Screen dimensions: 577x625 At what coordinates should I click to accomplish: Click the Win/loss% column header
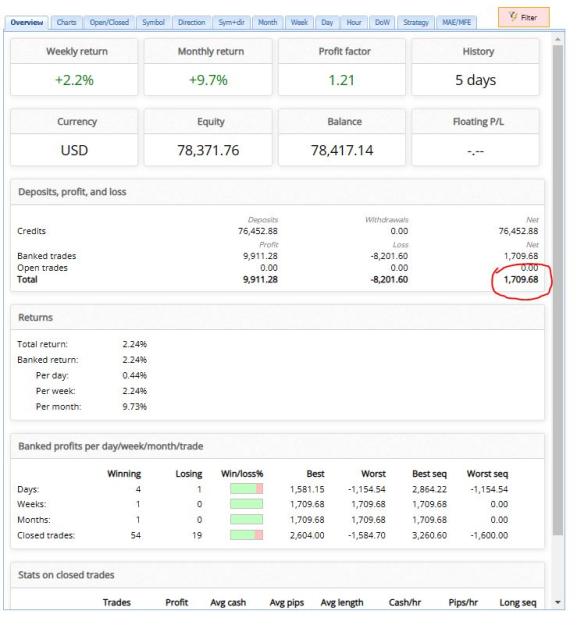(x=242, y=474)
